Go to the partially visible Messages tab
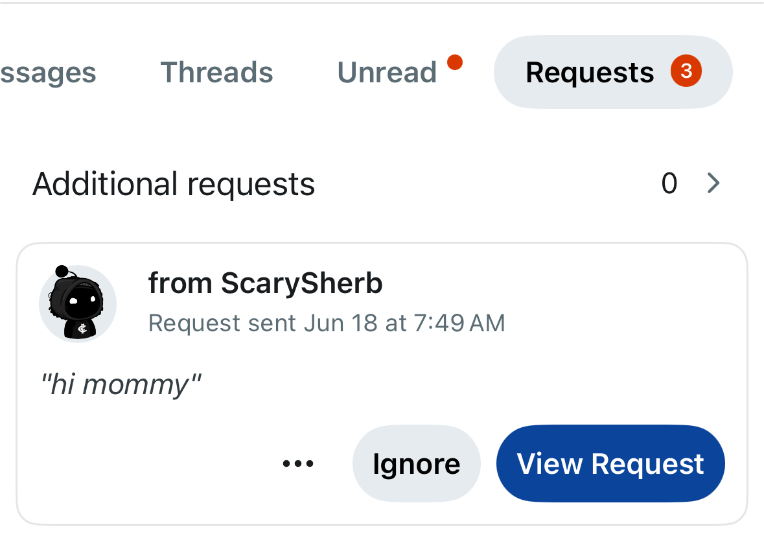The image size is (764, 540). [x=48, y=73]
